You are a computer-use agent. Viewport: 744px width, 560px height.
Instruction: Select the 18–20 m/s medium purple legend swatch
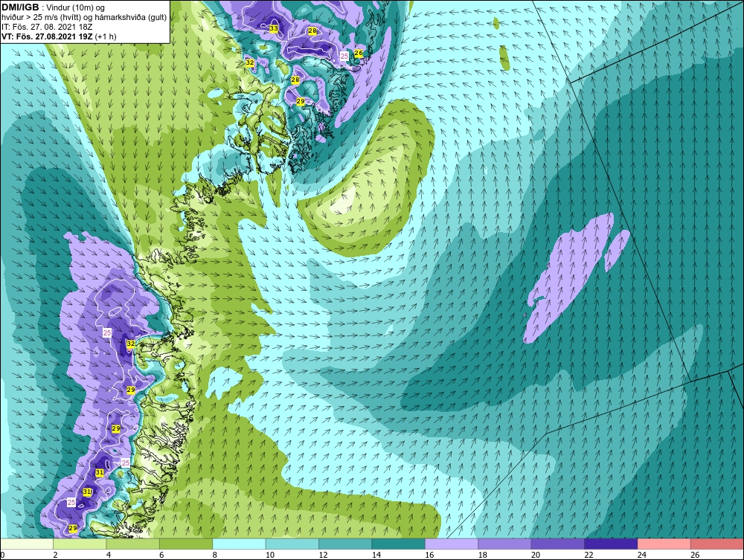click(505, 544)
